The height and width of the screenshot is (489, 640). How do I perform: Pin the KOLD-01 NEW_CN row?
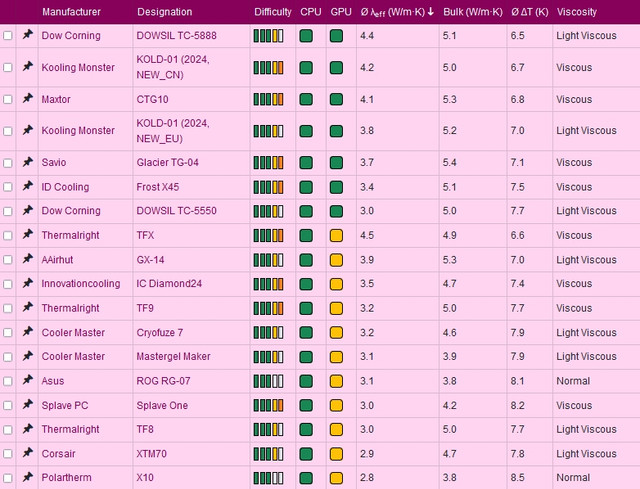coord(27,67)
